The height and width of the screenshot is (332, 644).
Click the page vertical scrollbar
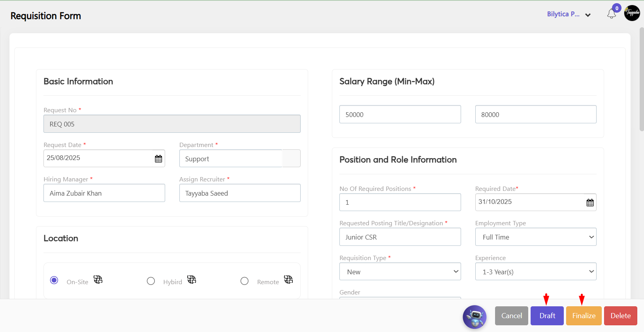tap(642, 79)
